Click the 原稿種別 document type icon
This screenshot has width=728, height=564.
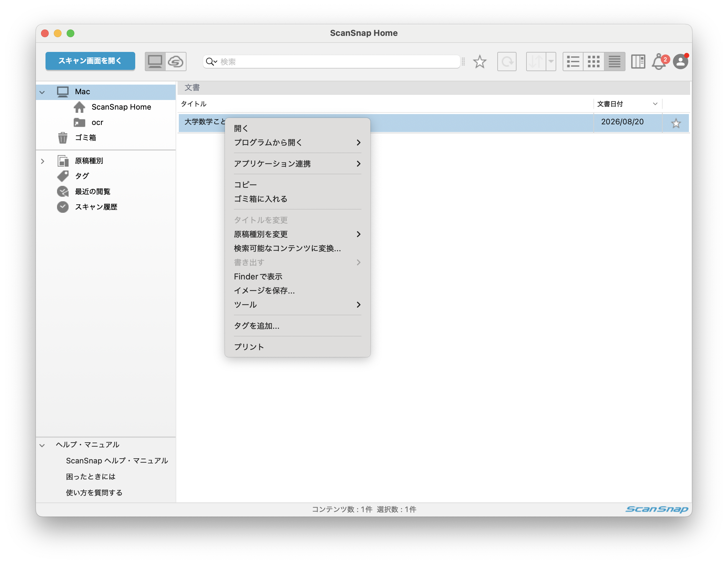[63, 161]
